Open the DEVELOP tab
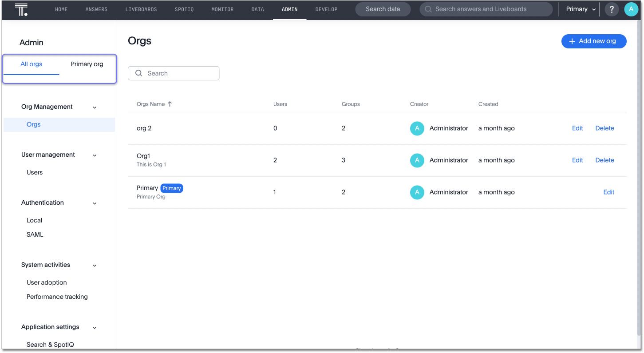The height and width of the screenshot is (353, 644). pos(326,9)
